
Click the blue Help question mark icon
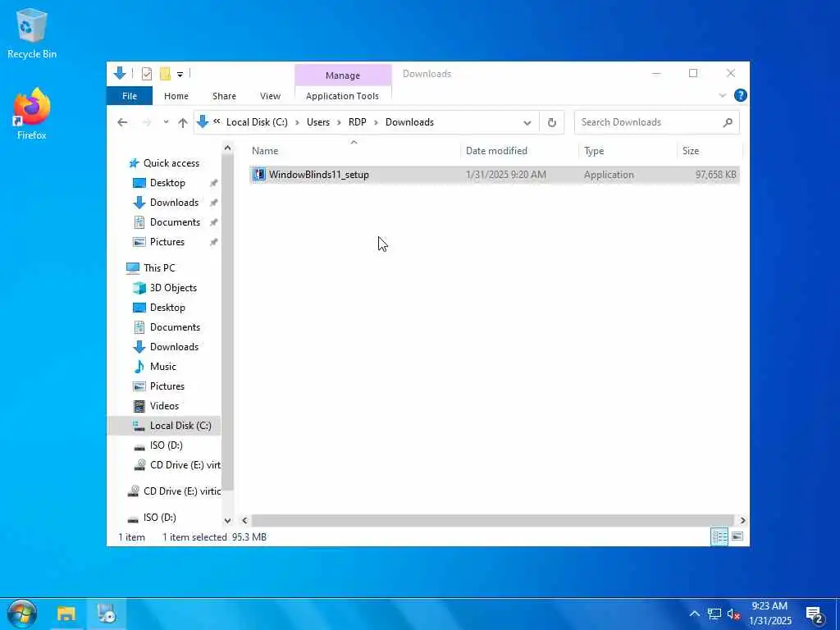pos(741,95)
